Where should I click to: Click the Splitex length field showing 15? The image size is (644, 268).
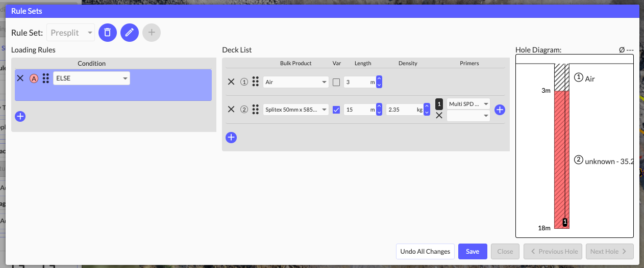point(357,109)
